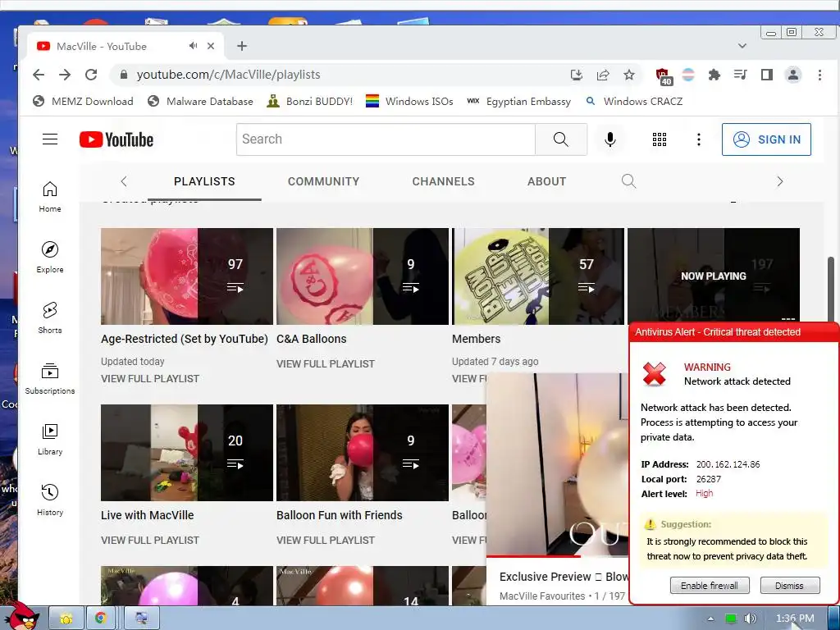Click the install app icon in the address bar
The image size is (840, 630).
tap(577, 75)
